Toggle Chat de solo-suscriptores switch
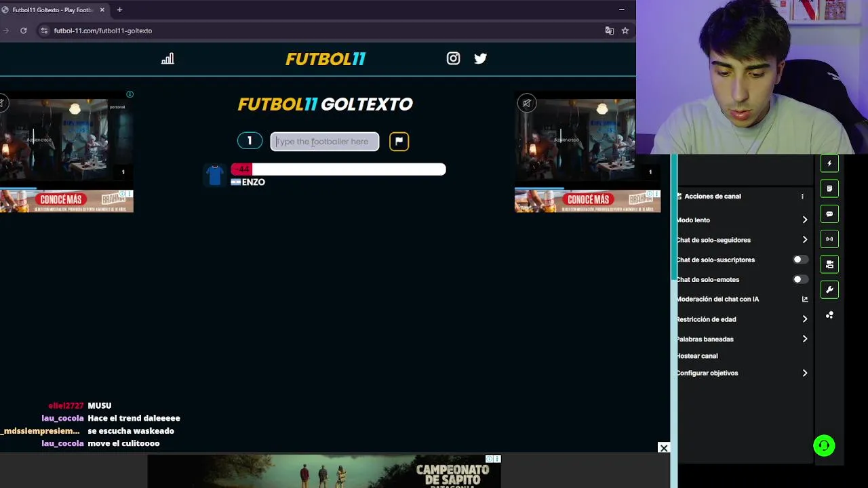The height and width of the screenshot is (488, 868). pos(800,260)
